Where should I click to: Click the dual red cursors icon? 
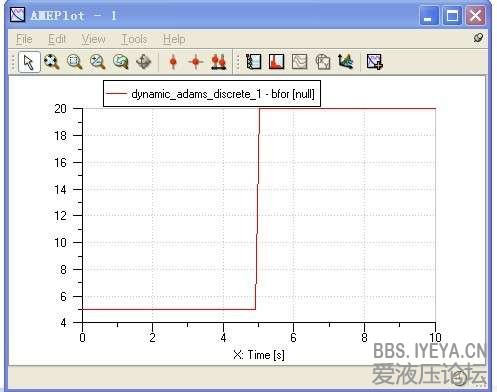pyautogui.click(x=219, y=62)
